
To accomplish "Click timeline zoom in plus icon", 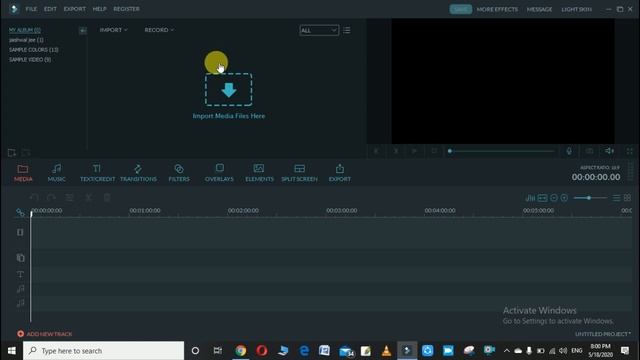I will tap(564, 198).
